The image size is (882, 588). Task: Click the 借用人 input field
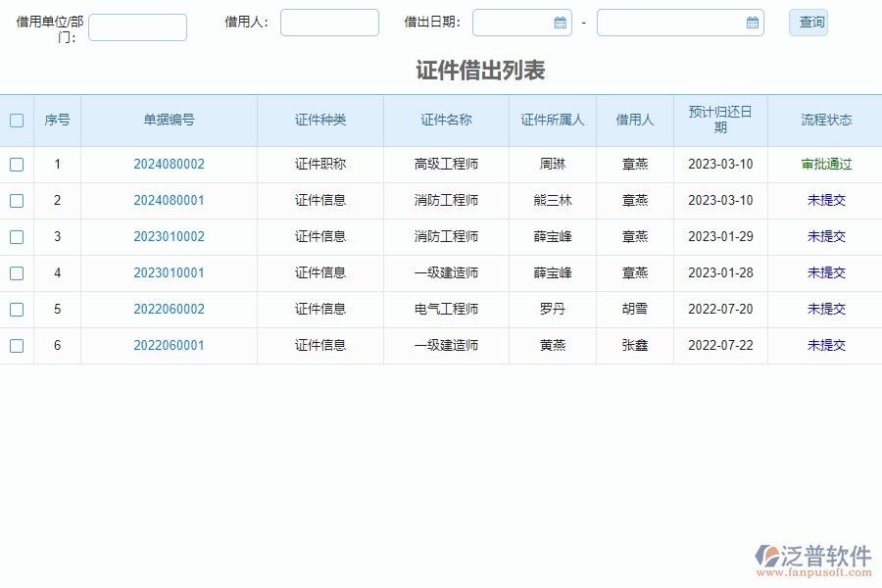pyautogui.click(x=329, y=22)
